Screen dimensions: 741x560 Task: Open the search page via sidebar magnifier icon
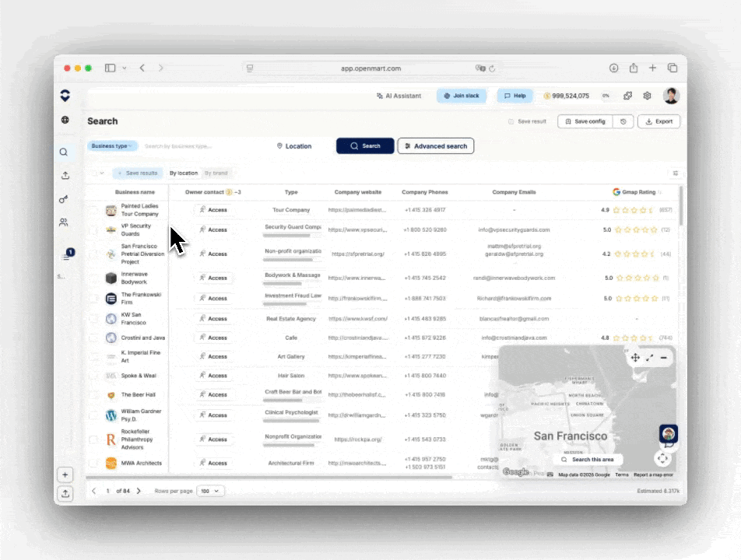click(63, 152)
